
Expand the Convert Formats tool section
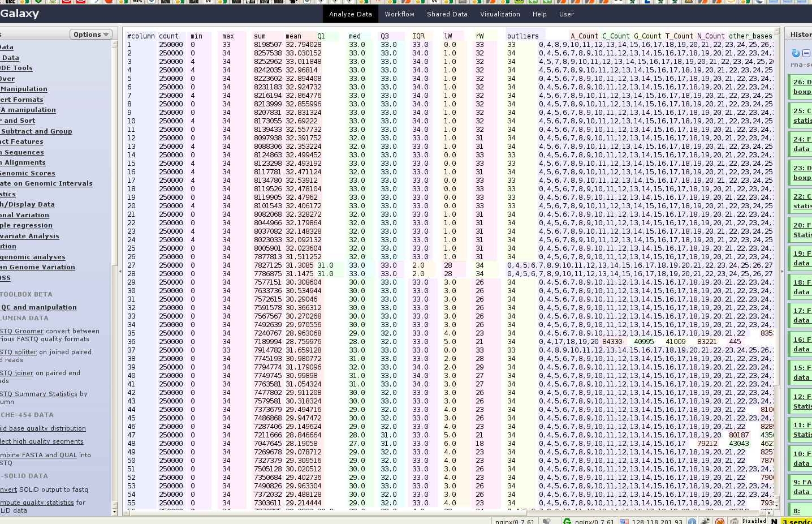(x=21, y=100)
